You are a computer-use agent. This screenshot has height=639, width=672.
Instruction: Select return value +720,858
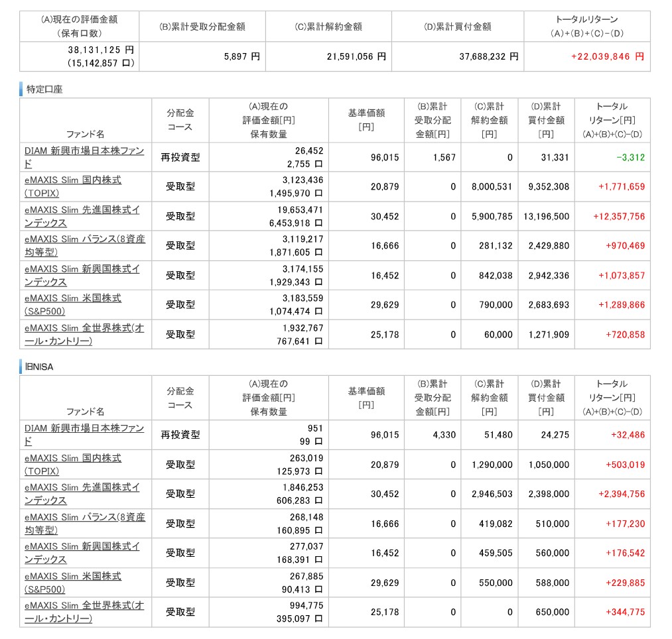tap(625, 335)
